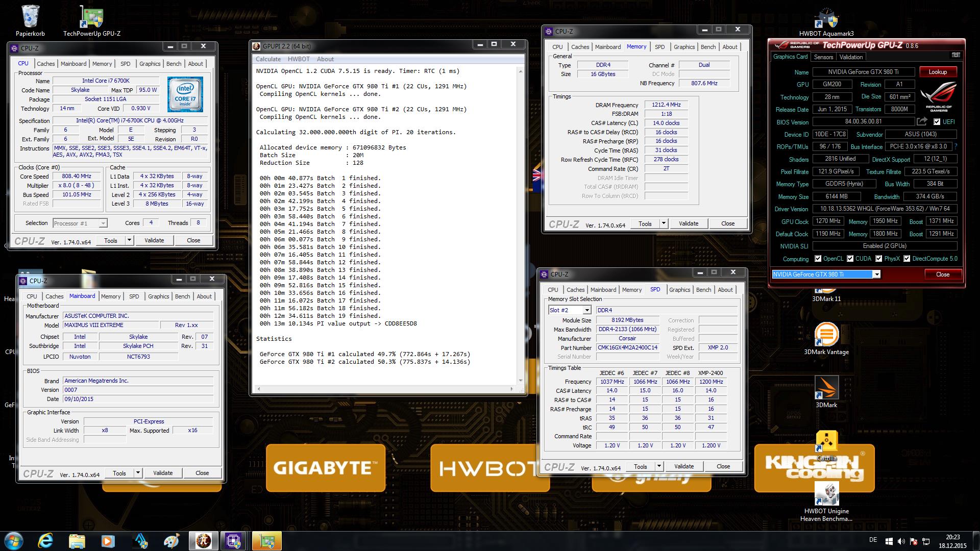
Task: Toggle the CUDA computing checkbox
Action: click(x=850, y=259)
